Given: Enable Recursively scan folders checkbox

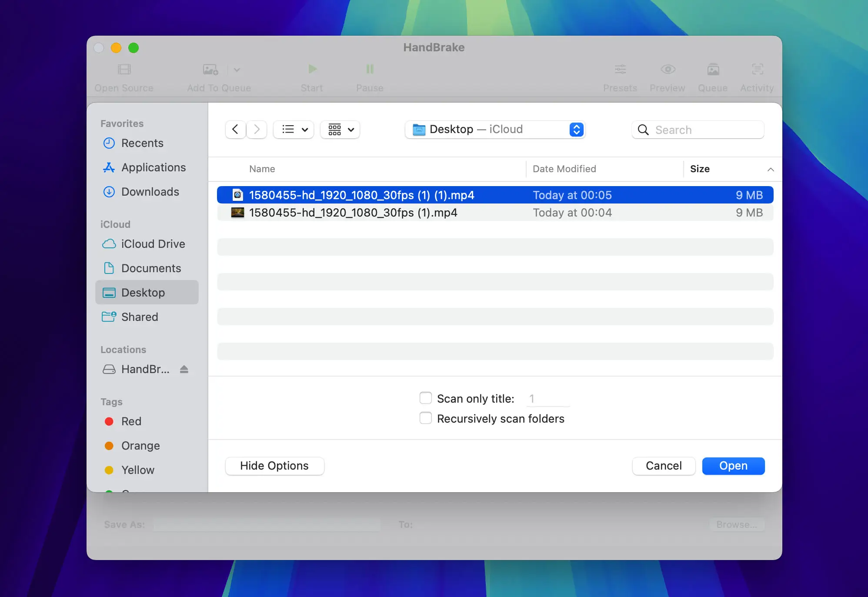Looking at the screenshot, I should click(426, 418).
